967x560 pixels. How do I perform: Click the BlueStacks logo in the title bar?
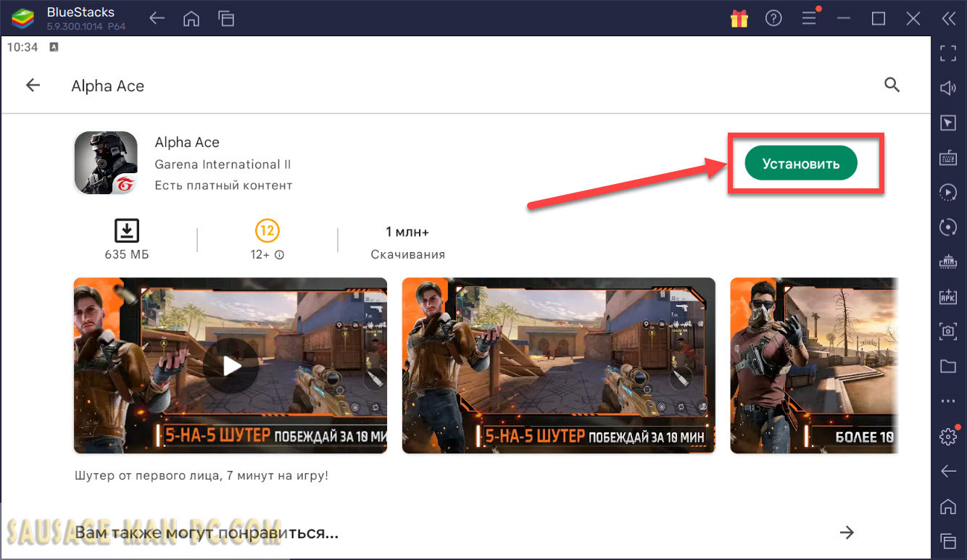coord(23,19)
